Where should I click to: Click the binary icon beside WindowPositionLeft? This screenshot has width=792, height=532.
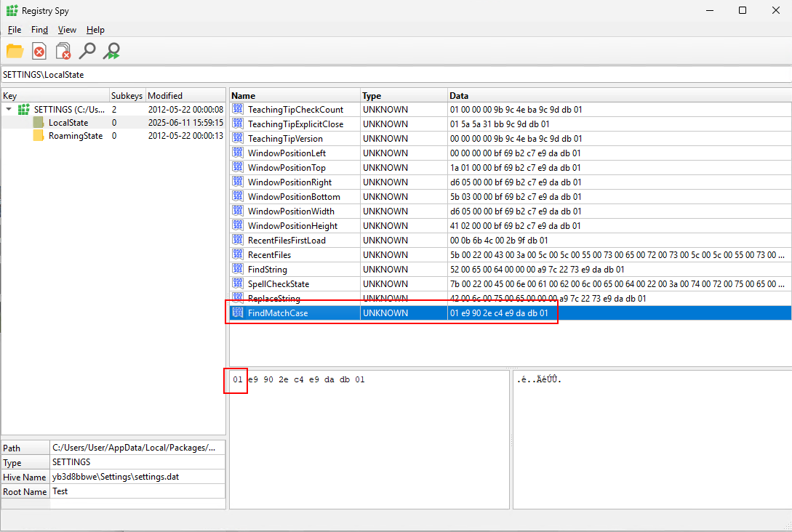pyautogui.click(x=238, y=153)
